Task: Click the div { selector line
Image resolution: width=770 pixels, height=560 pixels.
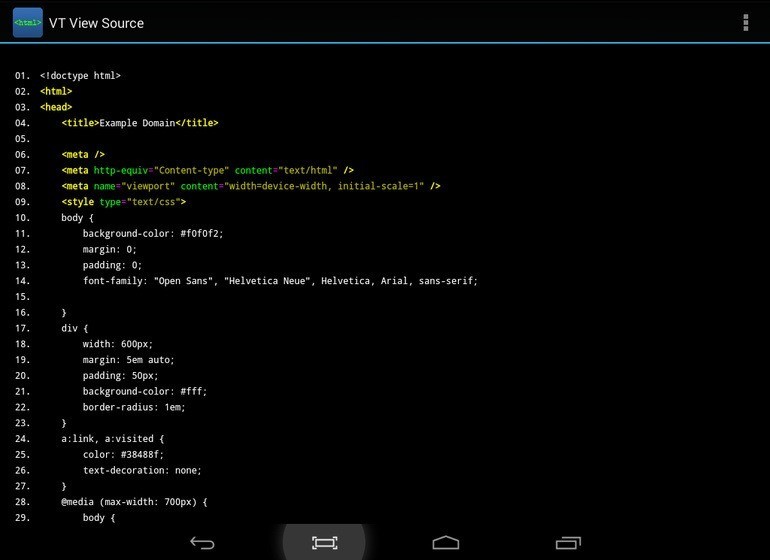Action: (x=75, y=328)
